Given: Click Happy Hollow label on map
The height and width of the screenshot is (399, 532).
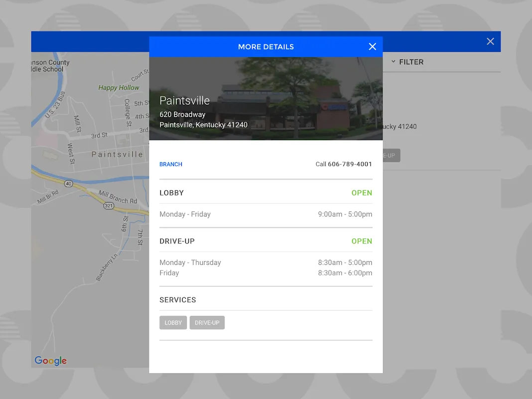Looking at the screenshot, I should [x=119, y=88].
